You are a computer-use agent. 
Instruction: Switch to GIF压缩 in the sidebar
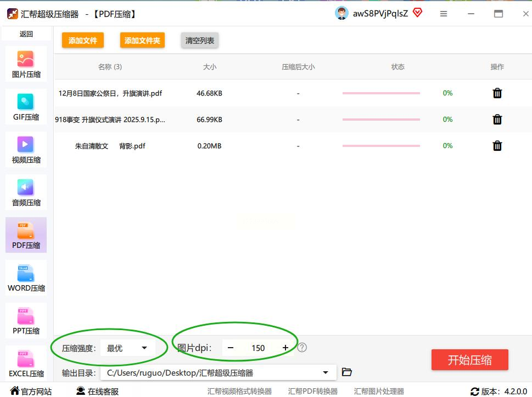pos(26,107)
